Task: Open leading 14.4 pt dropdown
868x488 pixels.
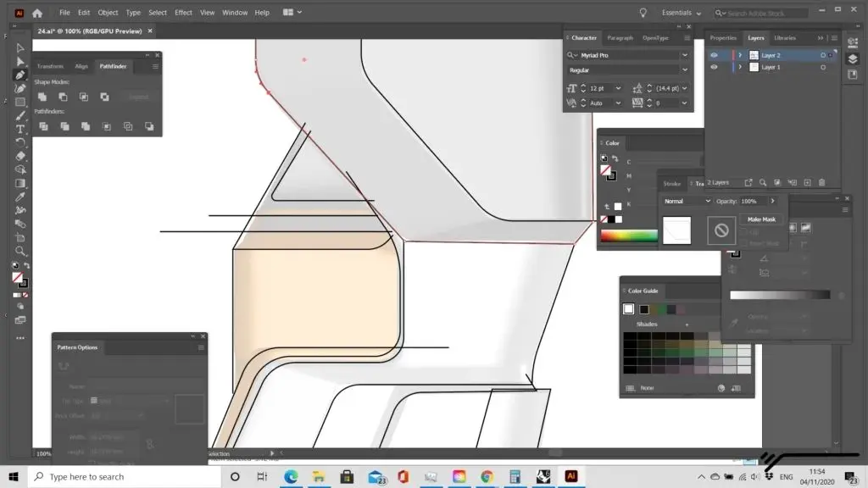Action: (685, 88)
